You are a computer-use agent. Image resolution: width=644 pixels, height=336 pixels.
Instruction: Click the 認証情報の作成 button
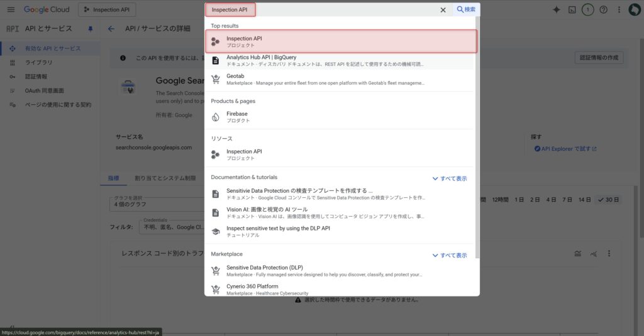pyautogui.click(x=599, y=58)
